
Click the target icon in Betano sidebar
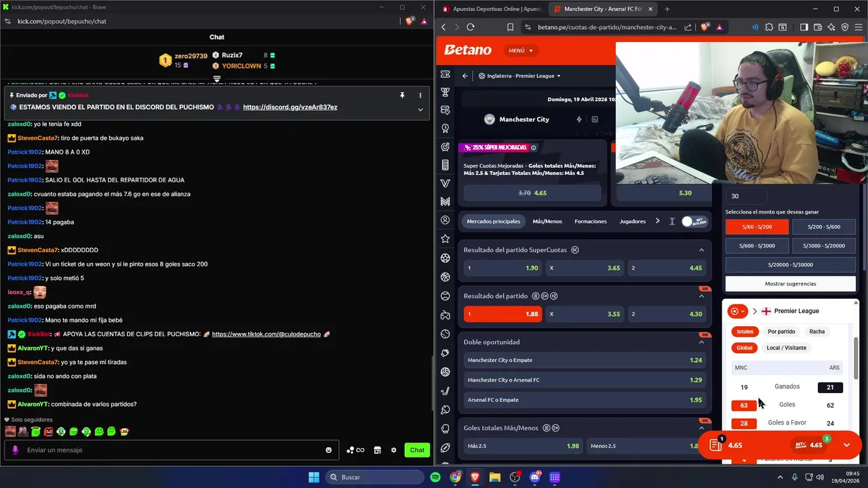(x=445, y=147)
